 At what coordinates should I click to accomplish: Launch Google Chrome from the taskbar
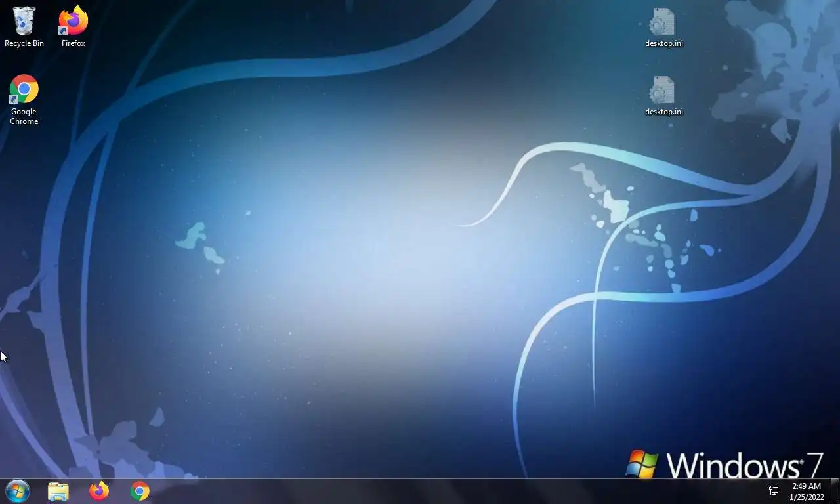[x=140, y=491]
